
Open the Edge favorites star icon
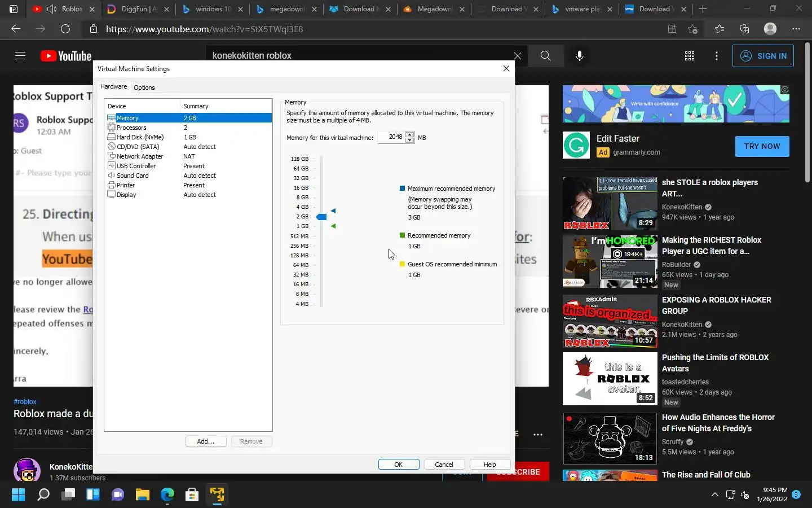pos(719,29)
